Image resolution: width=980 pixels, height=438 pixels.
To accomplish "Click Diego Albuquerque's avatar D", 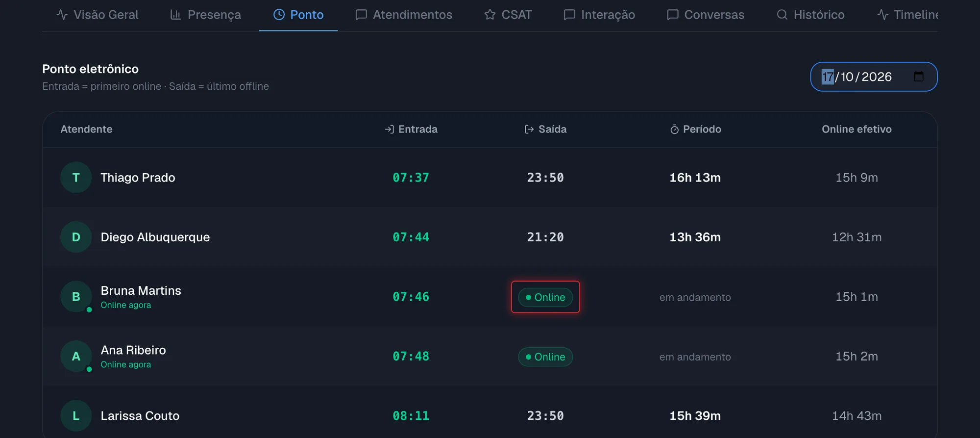I will tap(76, 237).
